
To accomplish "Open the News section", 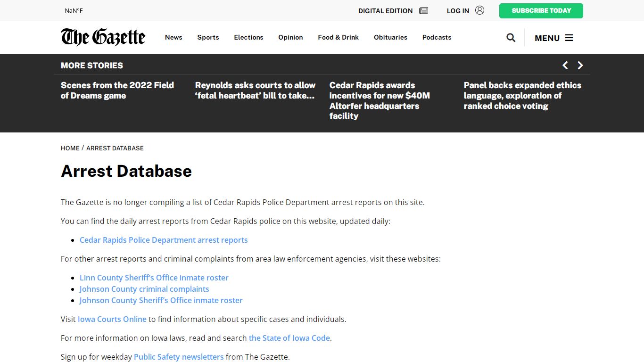I will tap(173, 37).
